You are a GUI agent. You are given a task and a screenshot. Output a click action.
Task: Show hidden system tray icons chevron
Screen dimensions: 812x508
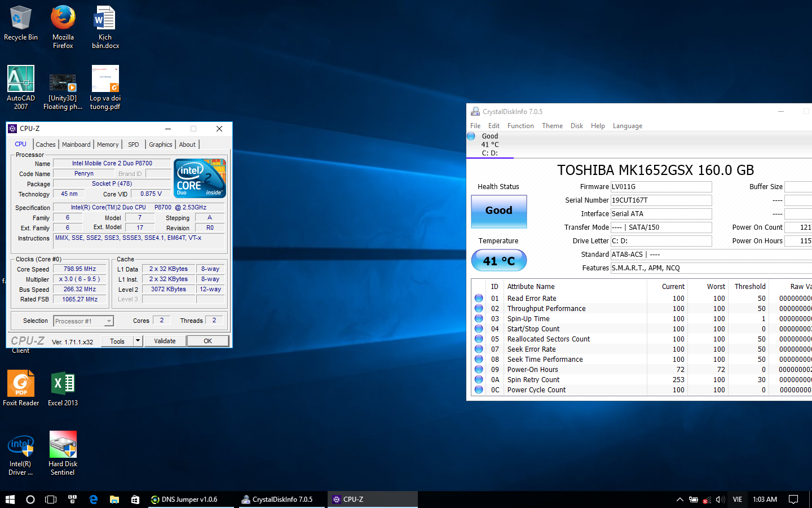tap(679, 500)
